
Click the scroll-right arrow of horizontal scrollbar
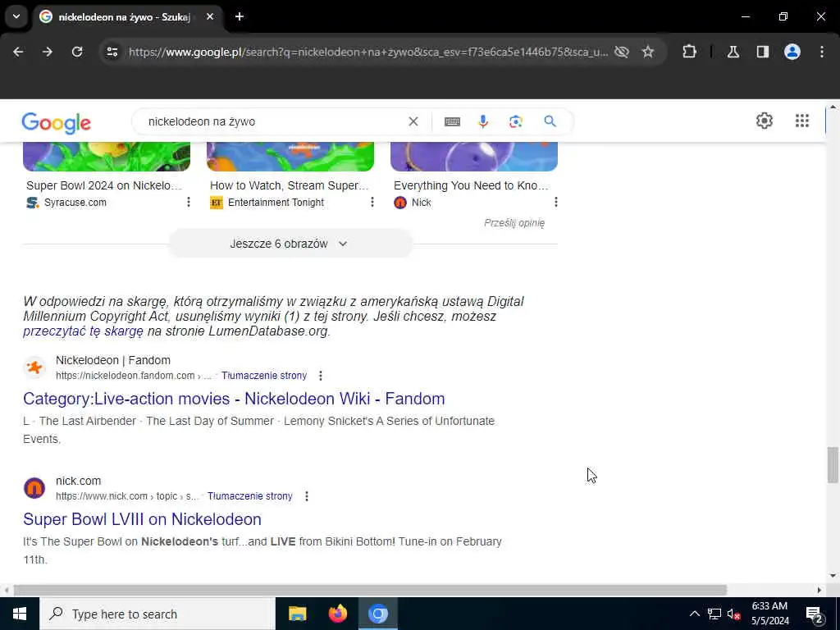tap(819, 590)
